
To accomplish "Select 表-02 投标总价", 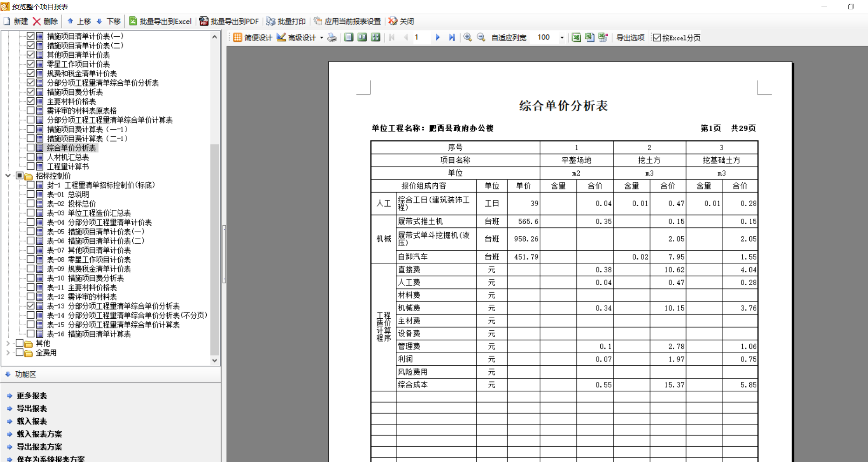I will [71, 204].
